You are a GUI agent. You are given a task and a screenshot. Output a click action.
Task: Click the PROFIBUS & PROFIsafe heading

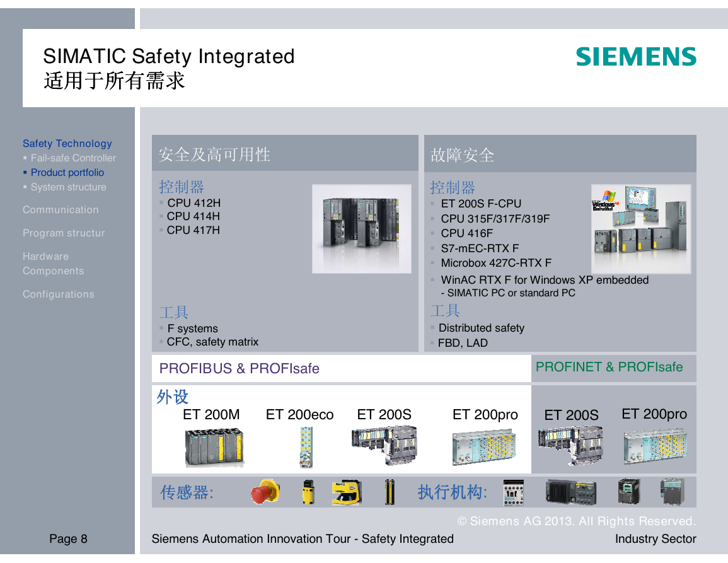pos(239,368)
